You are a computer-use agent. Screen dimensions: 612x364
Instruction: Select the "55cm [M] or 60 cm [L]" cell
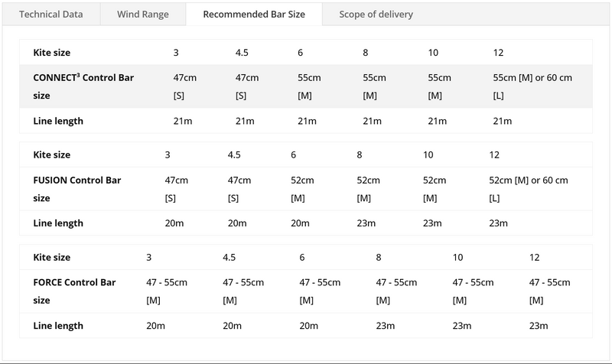tap(533, 86)
